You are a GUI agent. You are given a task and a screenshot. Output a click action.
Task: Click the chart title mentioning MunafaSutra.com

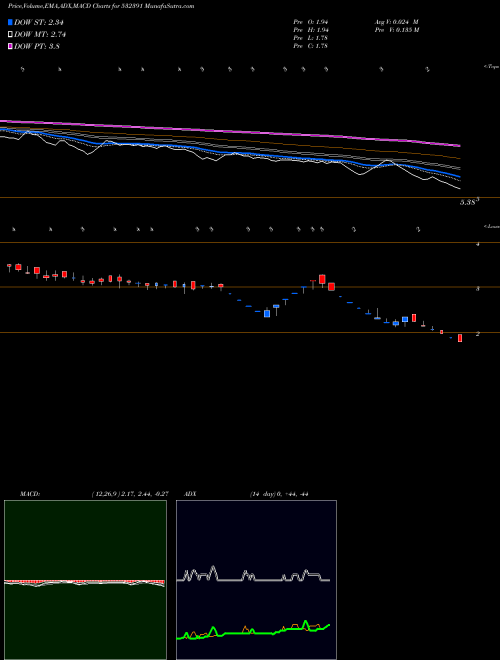(x=101, y=6)
